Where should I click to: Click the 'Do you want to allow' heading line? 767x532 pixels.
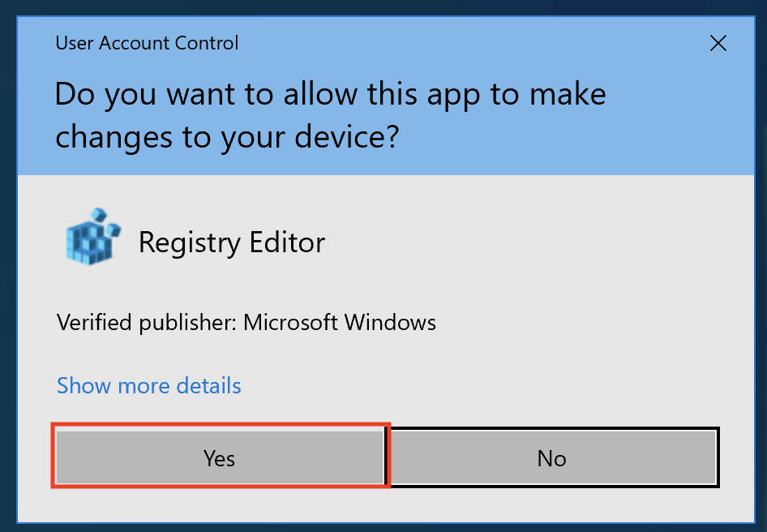[330, 94]
